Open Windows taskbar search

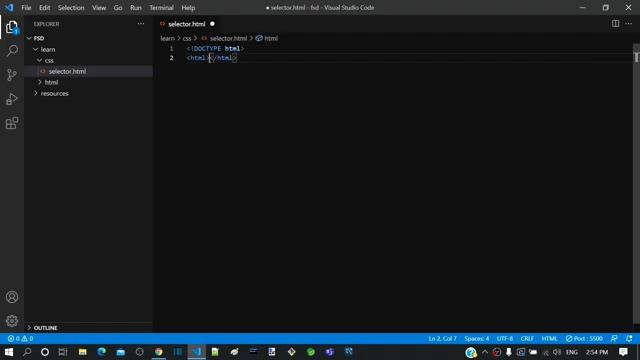coord(27,352)
